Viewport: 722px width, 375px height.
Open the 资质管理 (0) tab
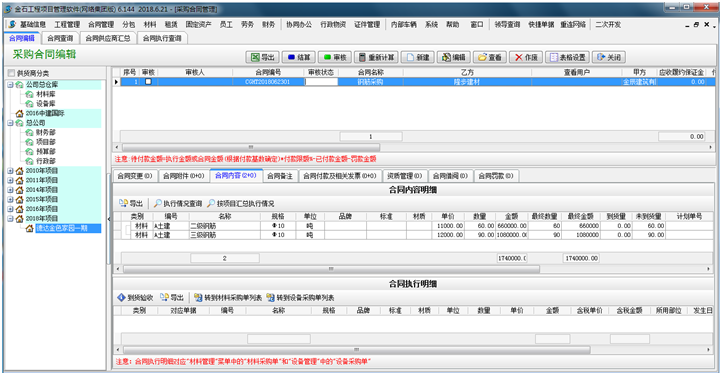pos(404,176)
